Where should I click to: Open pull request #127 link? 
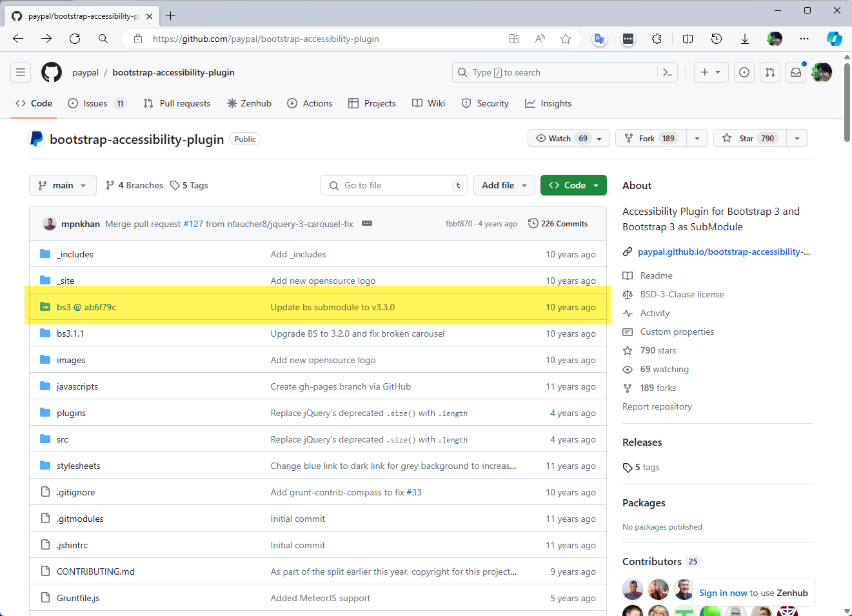(193, 224)
